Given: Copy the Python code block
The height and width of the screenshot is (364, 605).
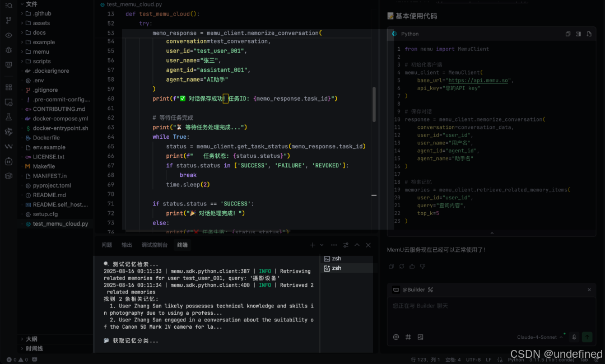Looking at the screenshot, I should tap(568, 34).
